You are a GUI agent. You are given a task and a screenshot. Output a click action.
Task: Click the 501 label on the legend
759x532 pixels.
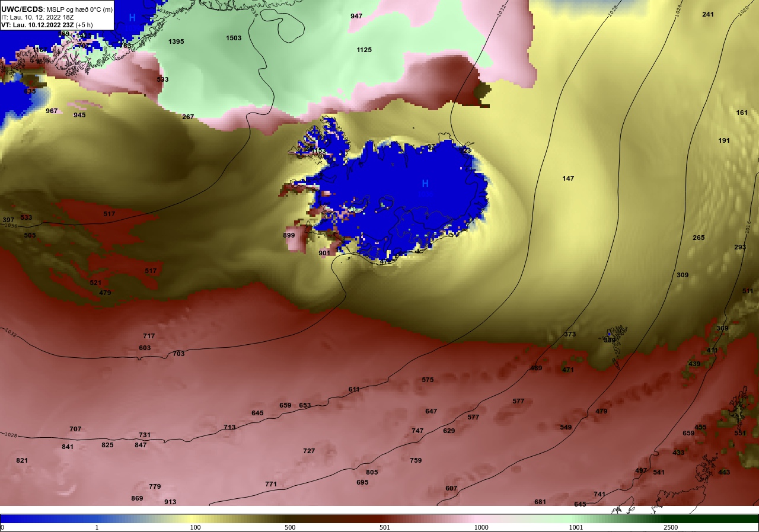[385, 527]
